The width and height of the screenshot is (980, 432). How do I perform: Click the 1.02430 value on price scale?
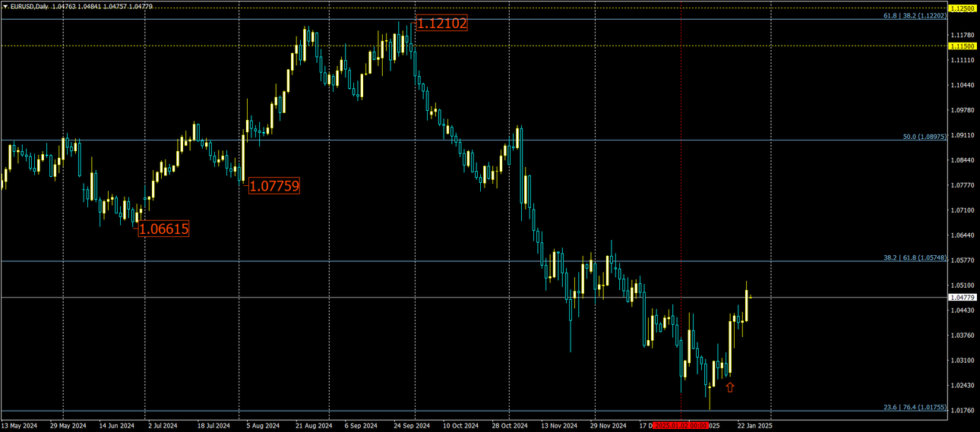962,385
